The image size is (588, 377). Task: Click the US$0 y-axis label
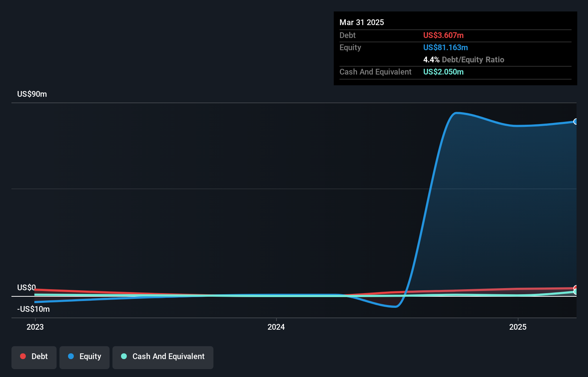tap(26, 287)
